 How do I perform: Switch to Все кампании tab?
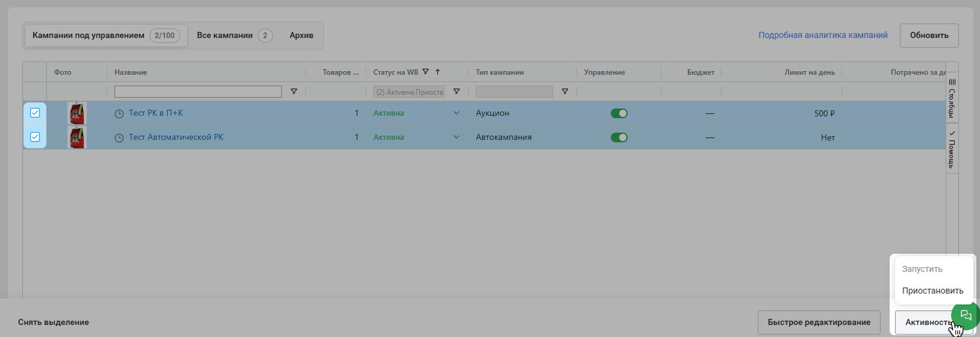234,36
